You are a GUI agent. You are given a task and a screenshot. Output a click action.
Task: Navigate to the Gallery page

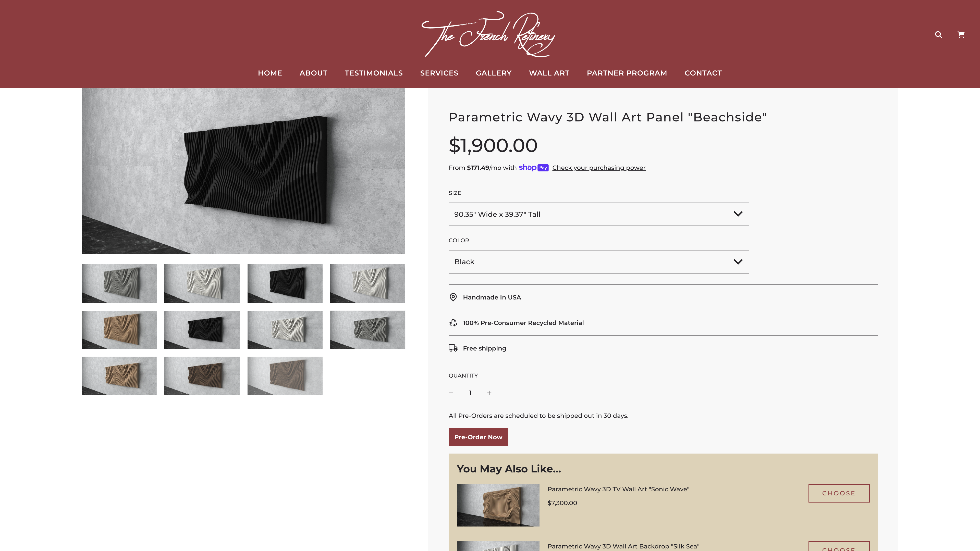coord(493,73)
